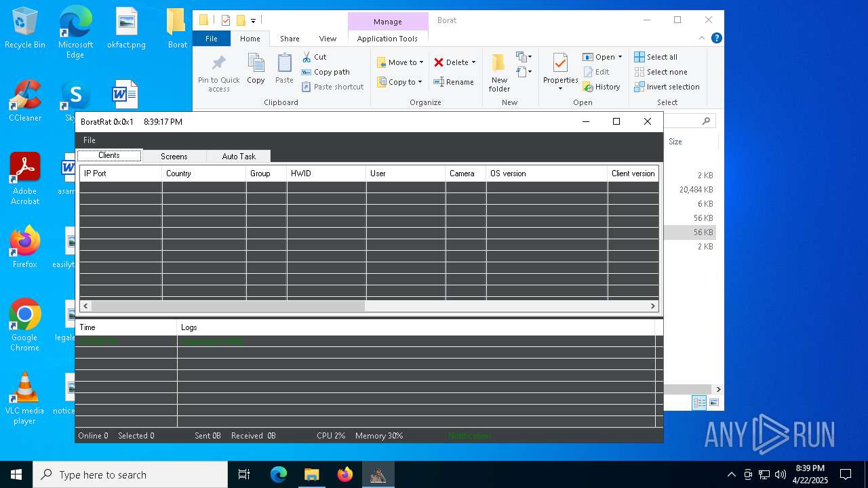Sort by the User column
Viewport: 868px width, 488px height.
pyautogui.click(x=406, y=174)
